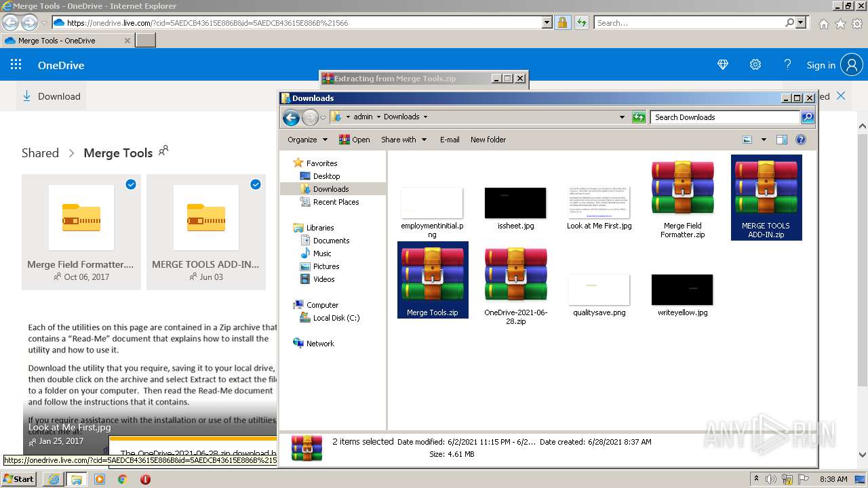Click the Open toolbar button in Explorer
The image size is (868, 488).
point(355,140)
